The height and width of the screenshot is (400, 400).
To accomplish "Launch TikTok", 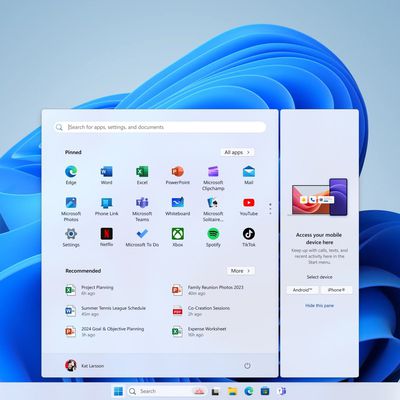I will pyautogui.click(x=249, y=237).
